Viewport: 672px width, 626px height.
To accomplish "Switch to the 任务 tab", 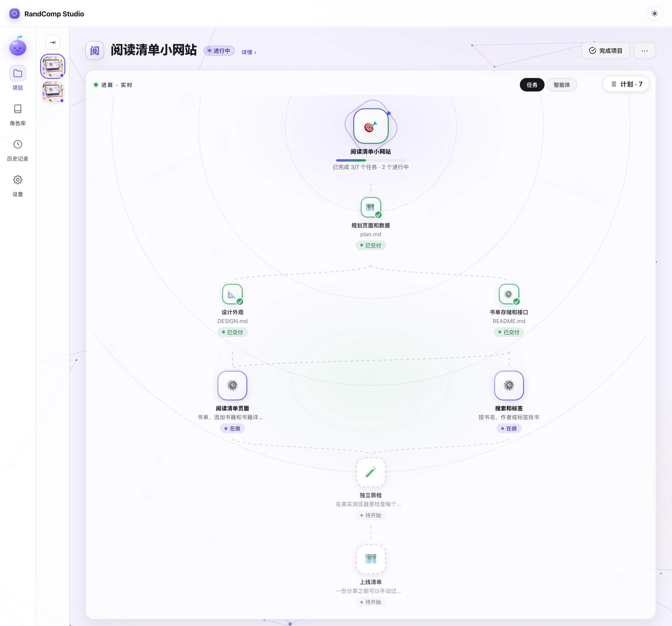I will tap(532, 85).
